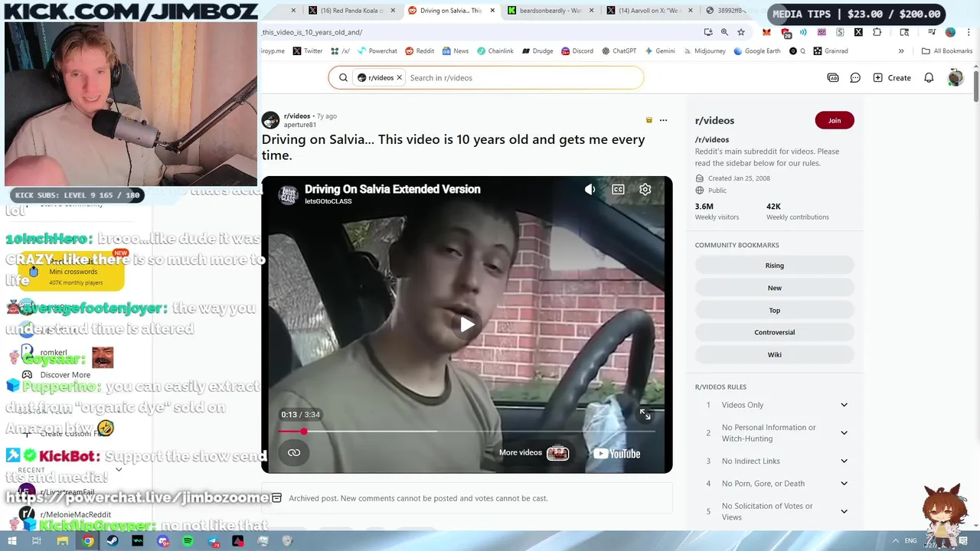This screenshot has height=551, width=980.
Task: Remove the r/videos search filter chip
Action: click(x=399, y=77)
